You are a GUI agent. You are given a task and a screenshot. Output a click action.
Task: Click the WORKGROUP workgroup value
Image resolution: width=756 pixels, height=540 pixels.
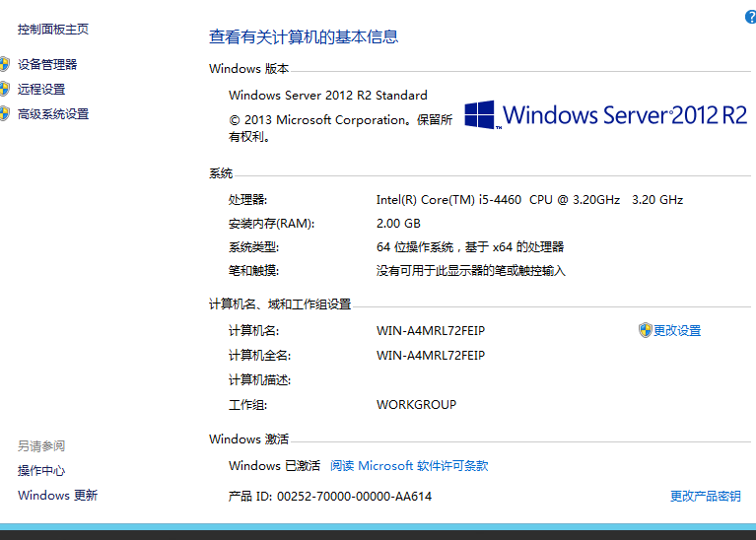coord(416,405)
